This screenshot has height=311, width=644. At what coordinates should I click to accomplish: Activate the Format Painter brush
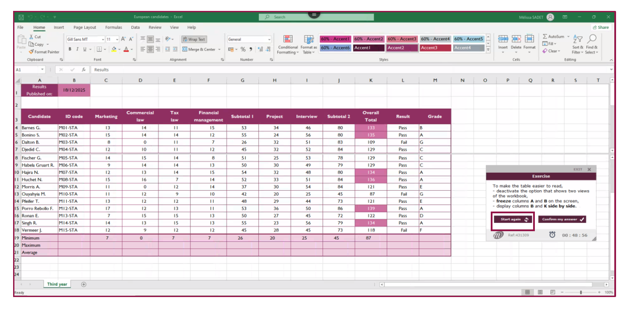[x=31, y=52]
